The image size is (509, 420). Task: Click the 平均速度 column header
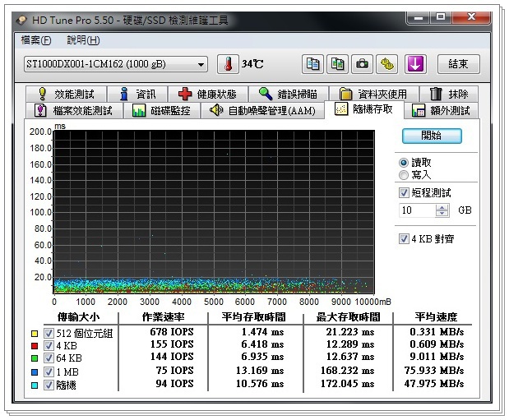pos(436,316)
